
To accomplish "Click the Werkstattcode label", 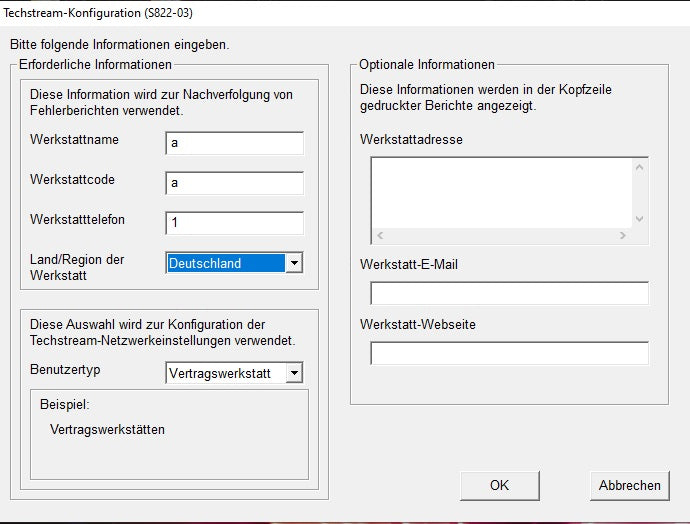I will pyautogui.click(x=72, y=180).
